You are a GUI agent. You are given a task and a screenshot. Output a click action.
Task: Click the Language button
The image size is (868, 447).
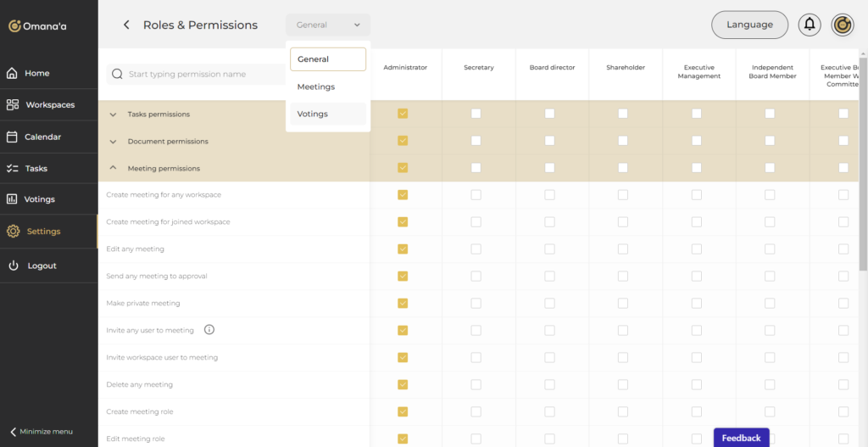click(x=749, y=25)
